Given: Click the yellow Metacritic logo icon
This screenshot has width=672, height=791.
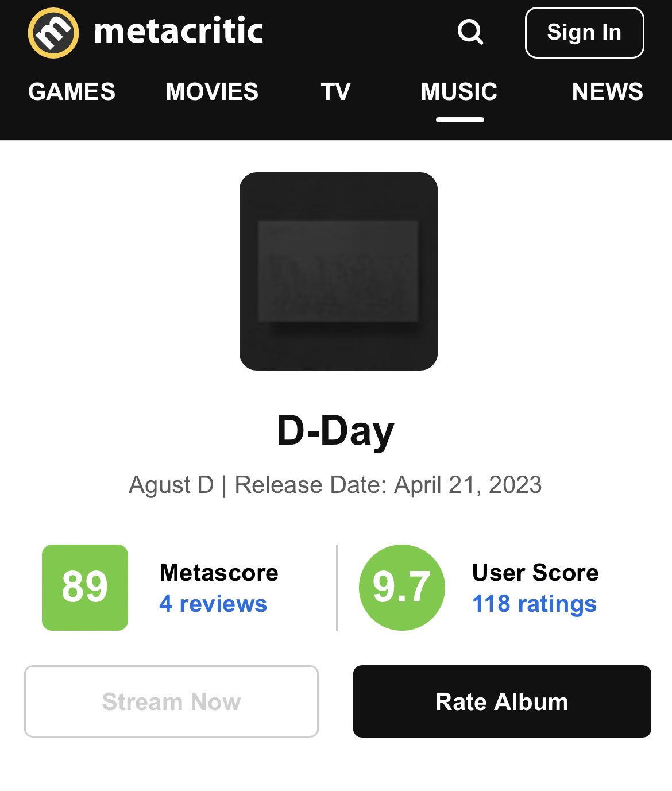Looking at the screenshot, I should click(53, 33).
